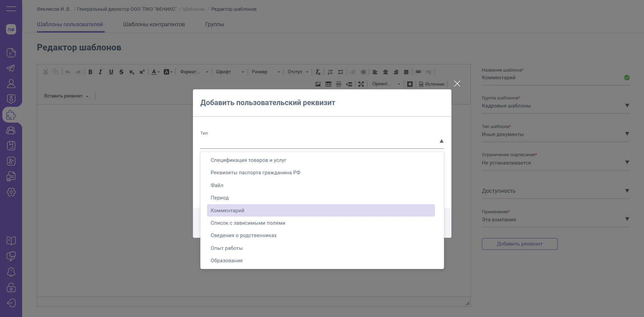
Task: Click the Название шаблона input field
Action: coord(550,78)
